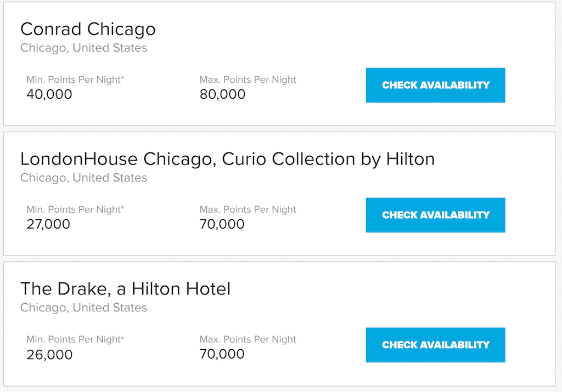Select Conrad Chicago's 40,000 minimum points value
562x392 pixels.
pyautogui.click(x=49, y=94)
